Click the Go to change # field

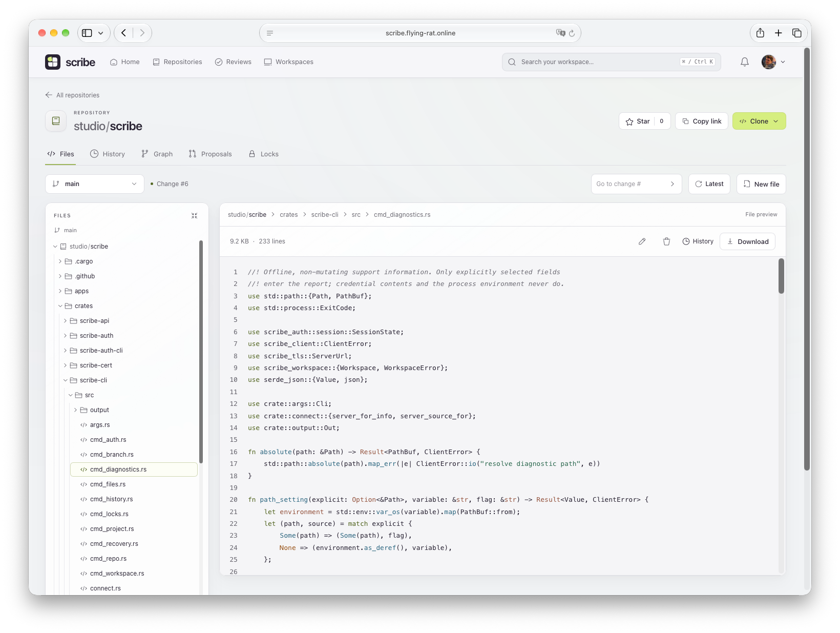(636, 184)
